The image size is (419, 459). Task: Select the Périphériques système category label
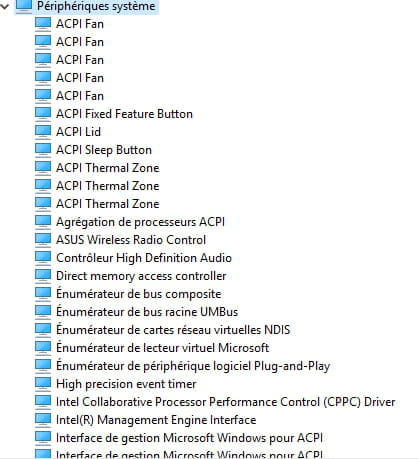[96, 6]
